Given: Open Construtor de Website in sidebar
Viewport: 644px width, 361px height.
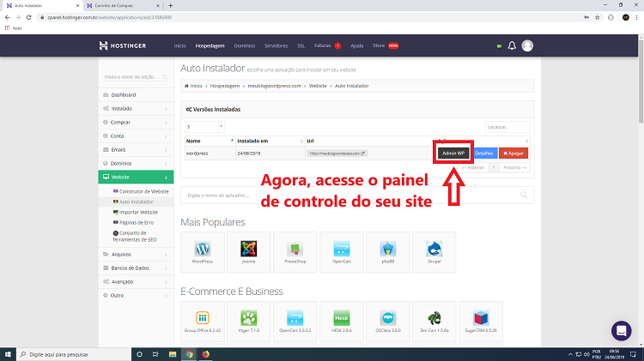Looking at the screenshot, I should pyautogui.click(x=141, y=191).
